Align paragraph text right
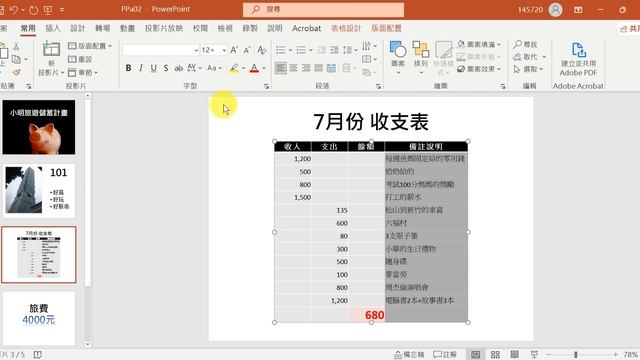The height and width of the screenshot is (360, 640). click(306, 68)
